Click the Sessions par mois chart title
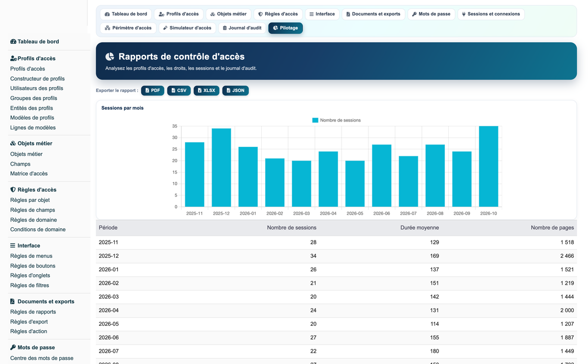Viewport: 588px width, 364px height. 122,108
